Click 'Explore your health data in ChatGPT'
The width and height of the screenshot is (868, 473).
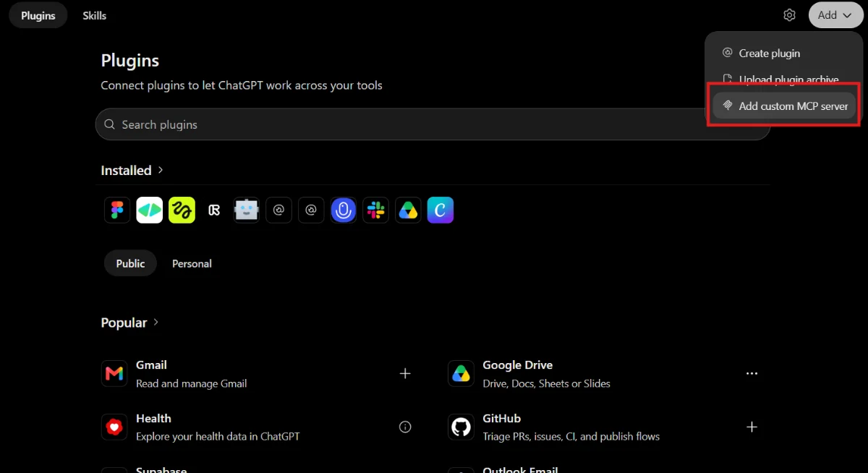tap(218, 436)
